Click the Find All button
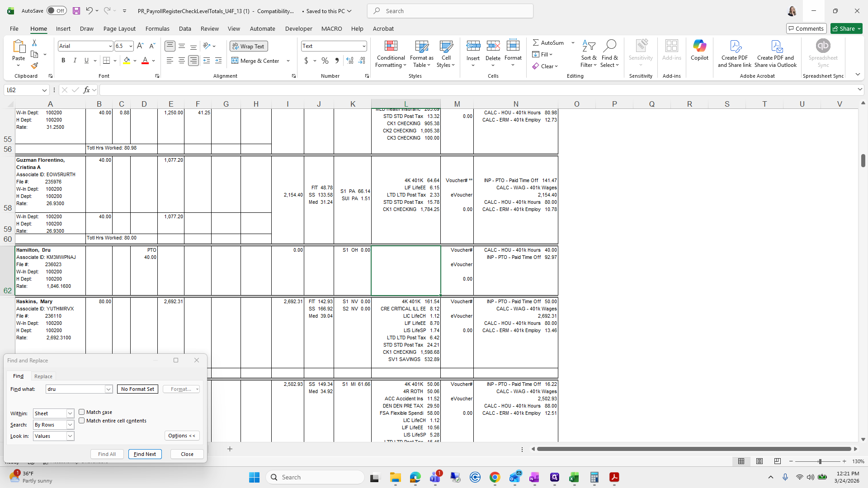The width and height of the screenshot is (868, 488). tap(107, 454)
